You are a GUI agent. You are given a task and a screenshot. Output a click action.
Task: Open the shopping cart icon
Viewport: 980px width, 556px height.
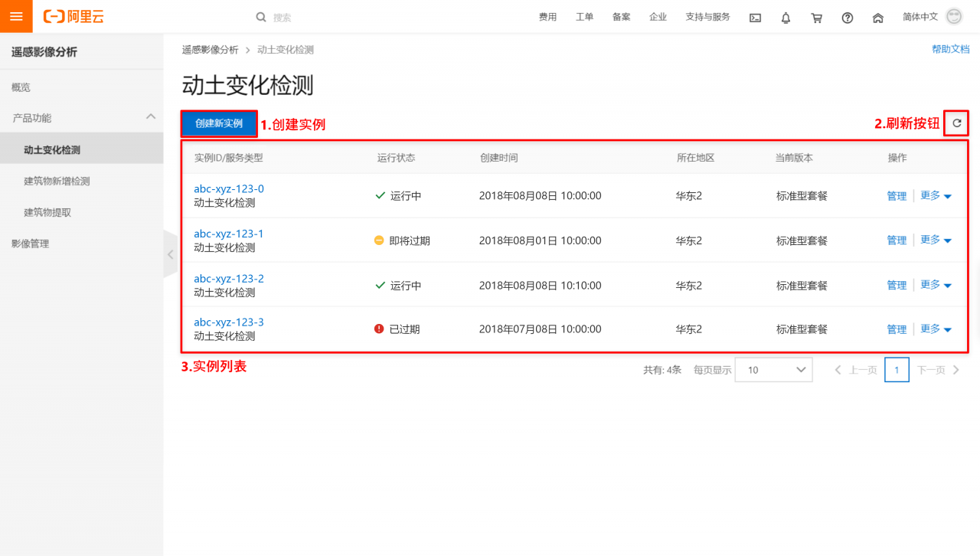point(817,18)
